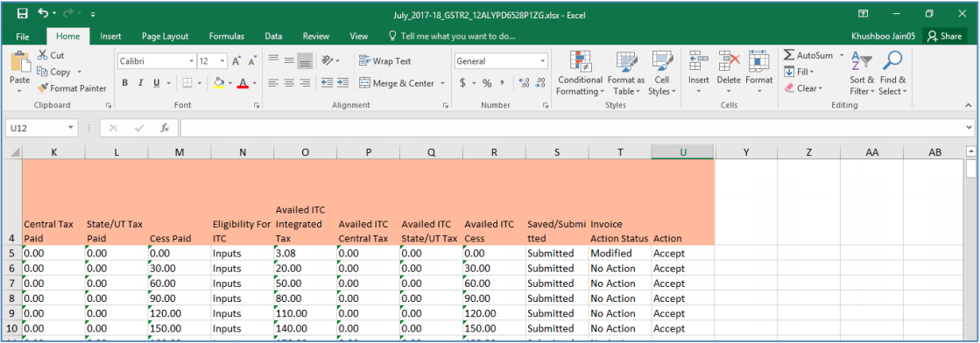
Task: Click AutoSum
Action: pyautogui.click(x=808, y=56)
